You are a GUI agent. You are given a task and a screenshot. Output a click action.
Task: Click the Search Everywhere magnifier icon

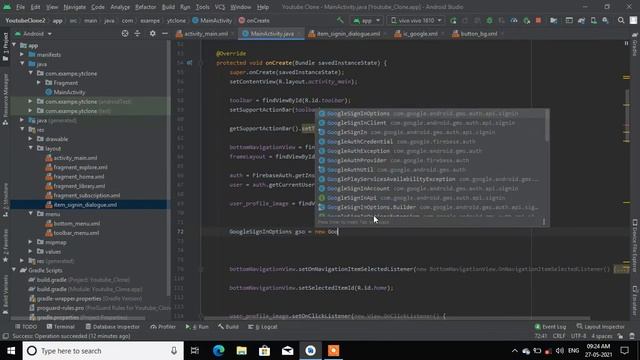coord(621,20)
